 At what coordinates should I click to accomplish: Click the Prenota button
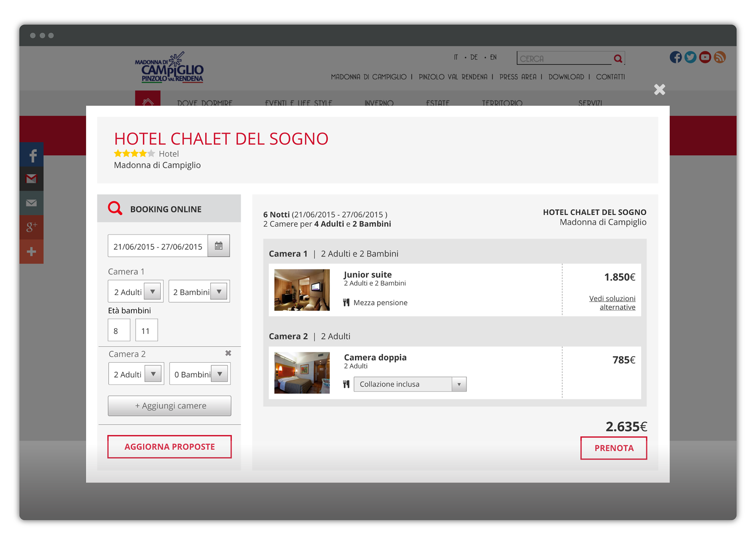click(x=613, y=448)
